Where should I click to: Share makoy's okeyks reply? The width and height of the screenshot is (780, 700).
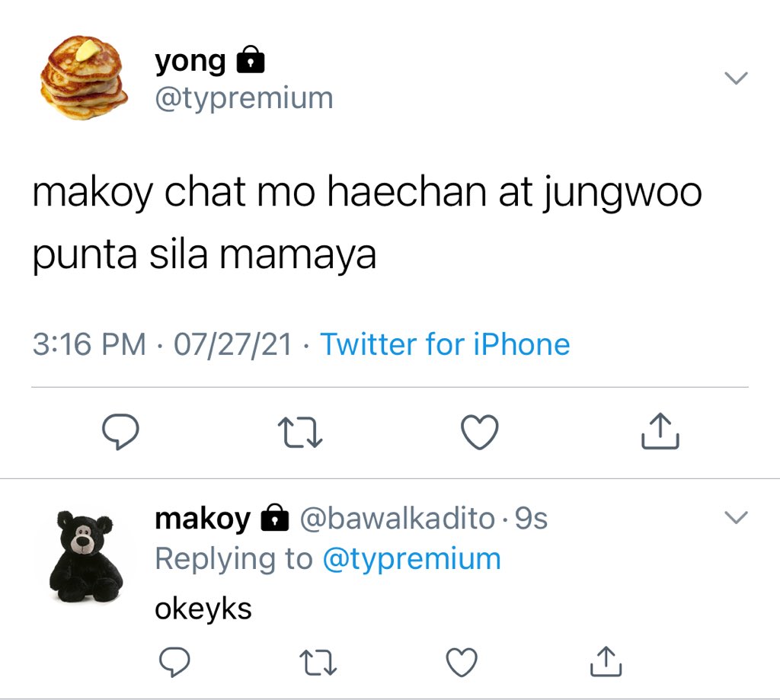coord(606,661)
